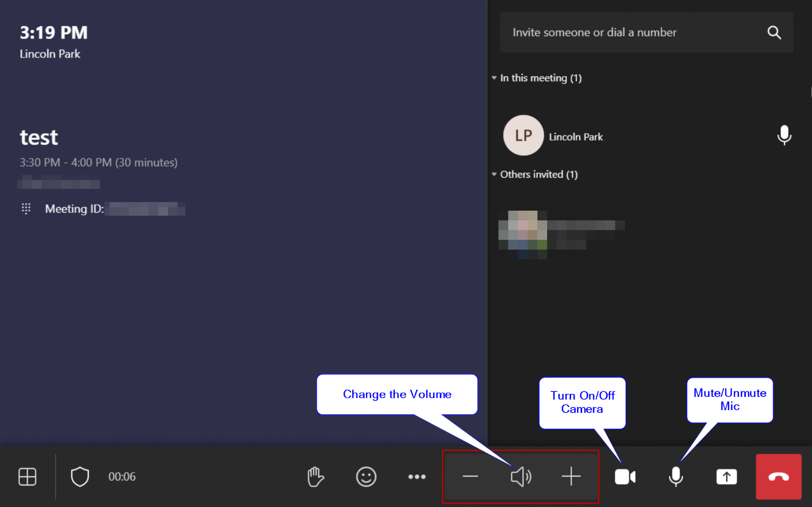
Task: Share content with the share tray icon
Action: pyautogui.click(x=726, y=477)
